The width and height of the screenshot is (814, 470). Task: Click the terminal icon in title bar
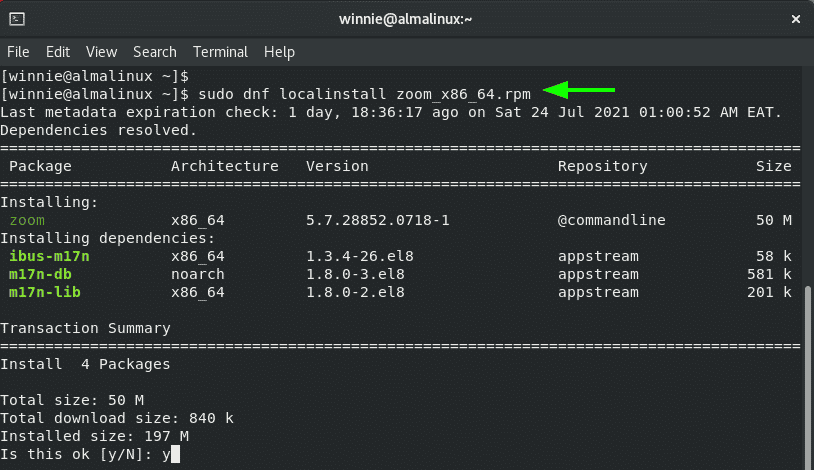(17, 19)
